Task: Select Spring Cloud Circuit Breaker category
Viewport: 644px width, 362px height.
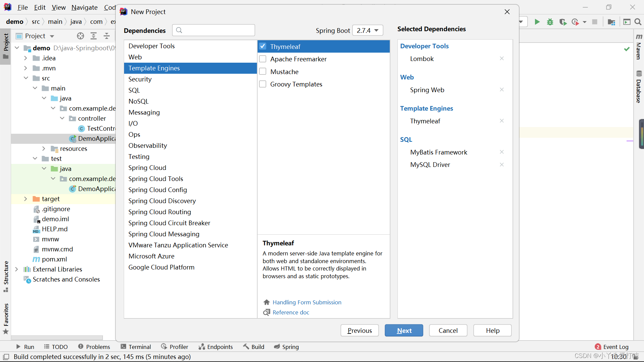Action: (190, 223)
